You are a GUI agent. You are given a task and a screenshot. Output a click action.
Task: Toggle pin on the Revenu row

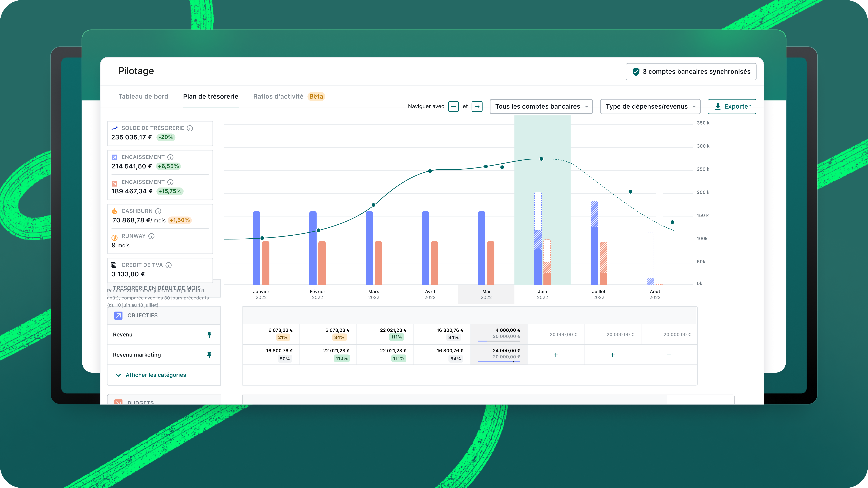coord(209,334)
